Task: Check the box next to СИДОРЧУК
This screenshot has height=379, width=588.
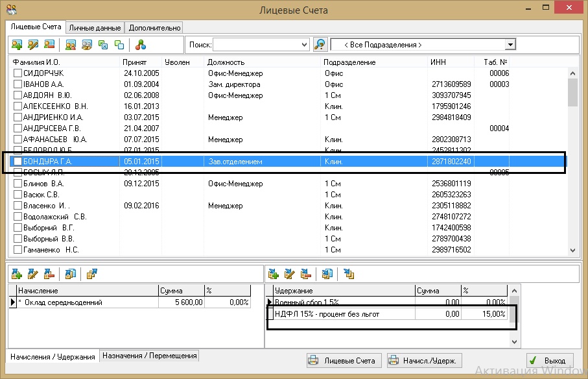Action: pos(18,73)
